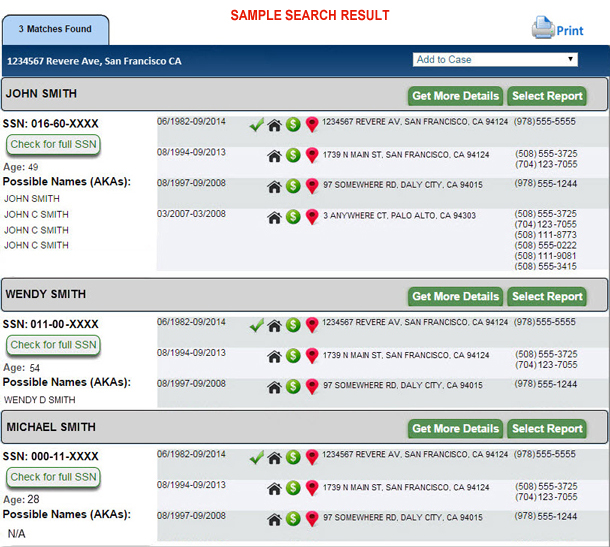Click dollar icon in John Smith's Somewhere Rd row
The height and width of the screenshot is (547, 610).
click(293, 186)
